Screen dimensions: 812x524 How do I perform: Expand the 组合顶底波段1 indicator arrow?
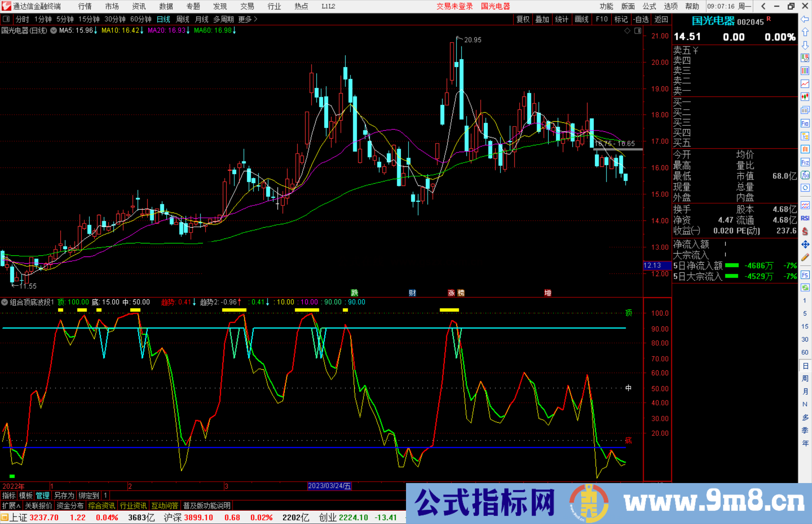click(x=5, y=302)
